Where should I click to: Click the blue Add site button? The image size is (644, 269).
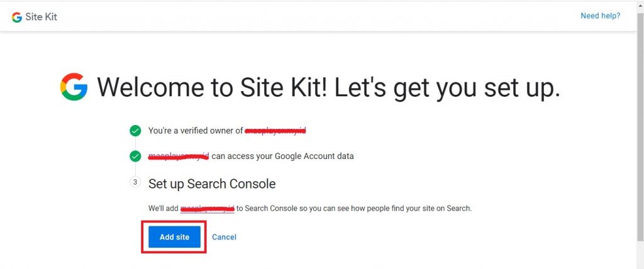(x=174, y=237)
